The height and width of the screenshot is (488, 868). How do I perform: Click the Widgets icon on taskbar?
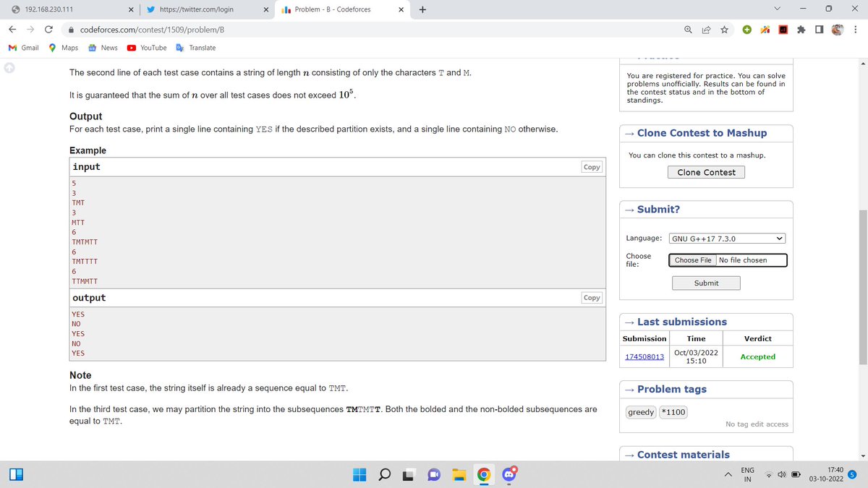point(16,475)
